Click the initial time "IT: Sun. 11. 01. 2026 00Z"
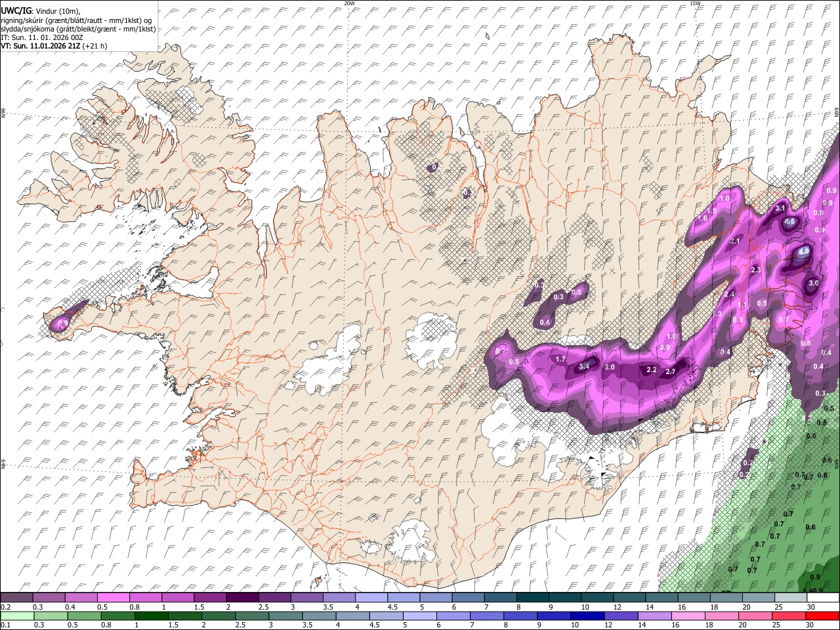840x630 pixels. [41, 37]
